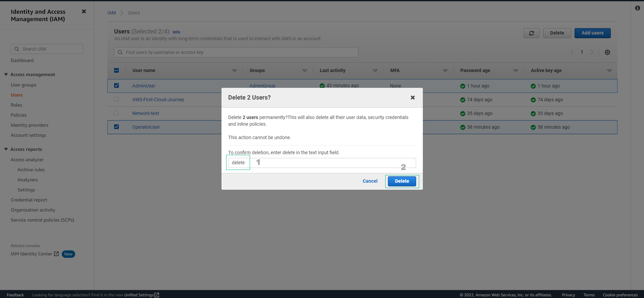Go to previous page arrow
This screenshot has width=644, height=298.
coord(572,52)
